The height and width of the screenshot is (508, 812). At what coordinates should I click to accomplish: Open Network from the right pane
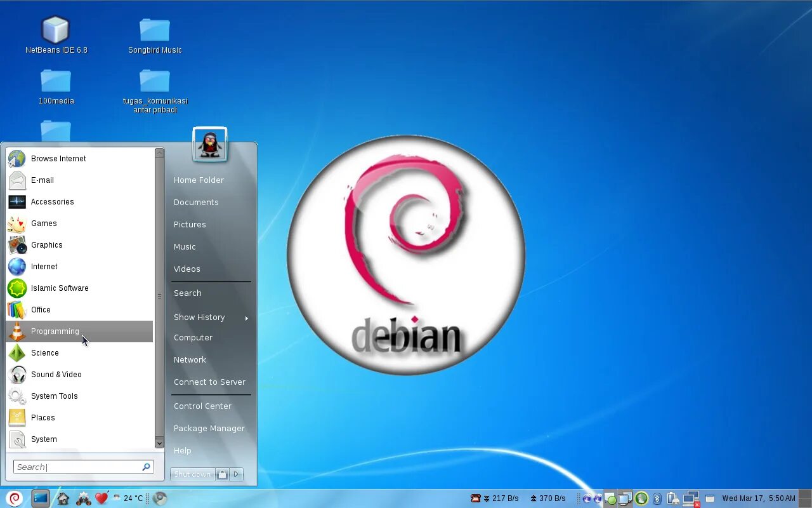[190, 360]
